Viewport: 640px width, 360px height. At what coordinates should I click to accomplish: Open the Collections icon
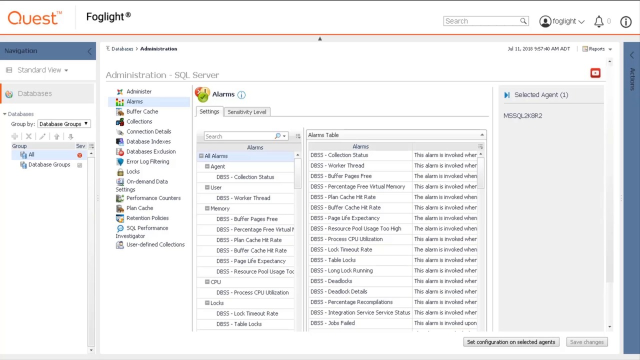coord(120,122)
